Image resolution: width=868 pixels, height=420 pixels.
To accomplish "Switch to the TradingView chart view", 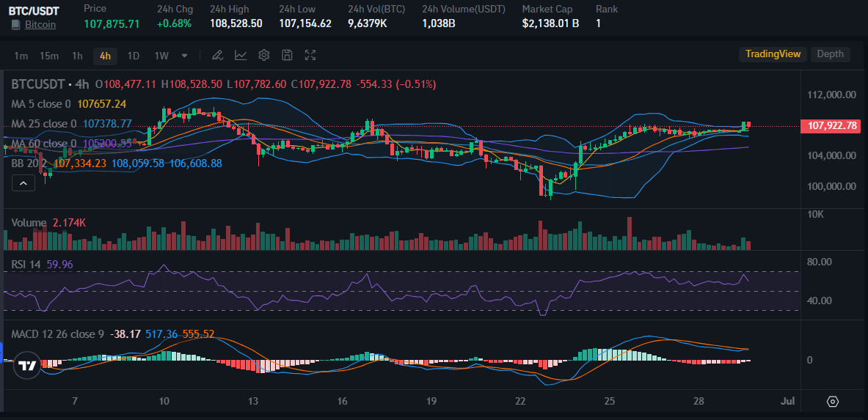I will [773, 54].
